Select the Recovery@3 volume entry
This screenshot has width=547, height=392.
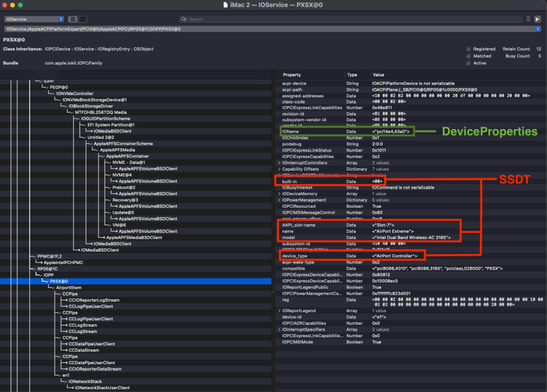125,200
